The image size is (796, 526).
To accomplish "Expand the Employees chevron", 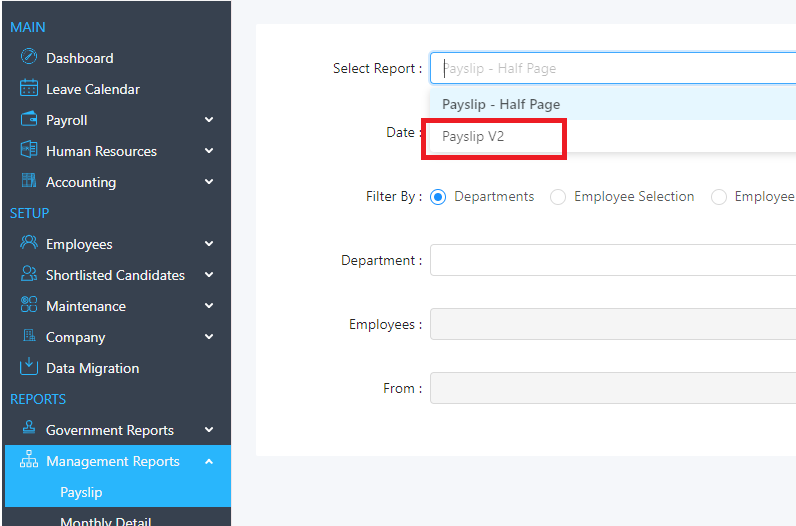I will tap(209, 244).
